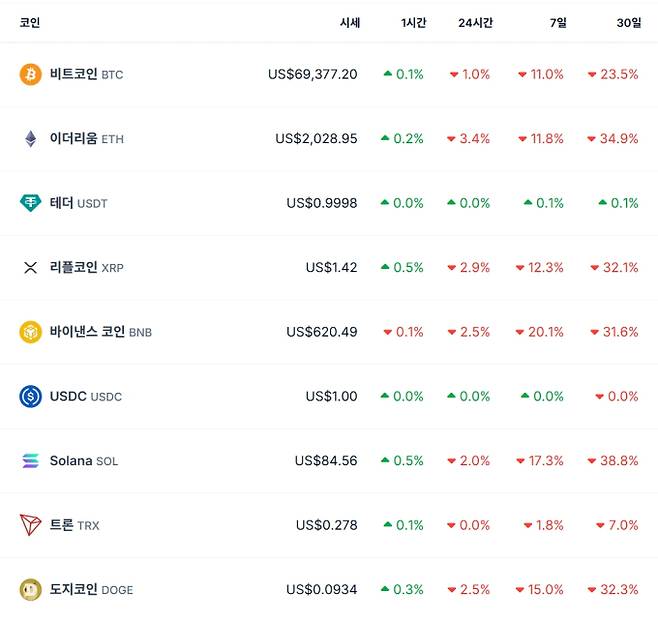The image size is (658, 621).
Task: Click the Bitcoin price US$69,377.20
Action: (x=312, y=74)
